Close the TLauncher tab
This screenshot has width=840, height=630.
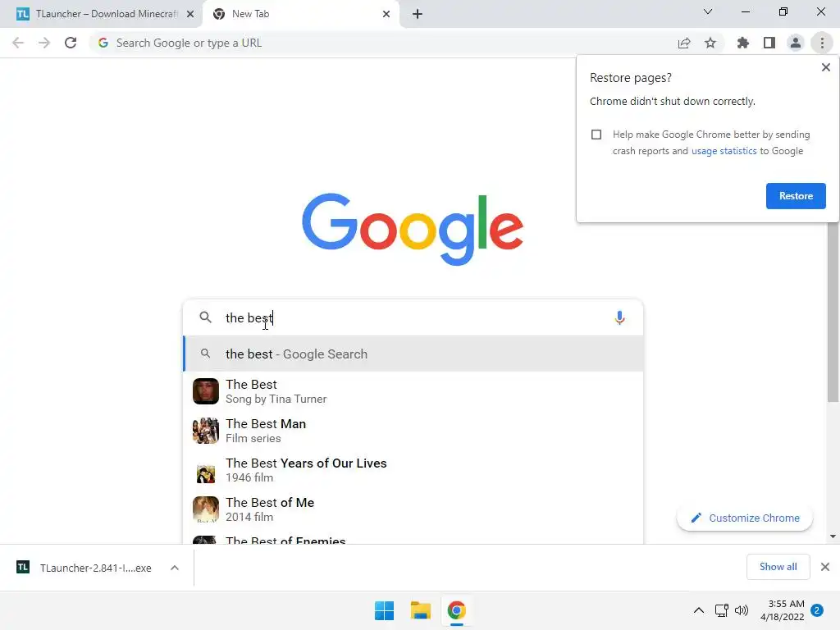[190, 14]
